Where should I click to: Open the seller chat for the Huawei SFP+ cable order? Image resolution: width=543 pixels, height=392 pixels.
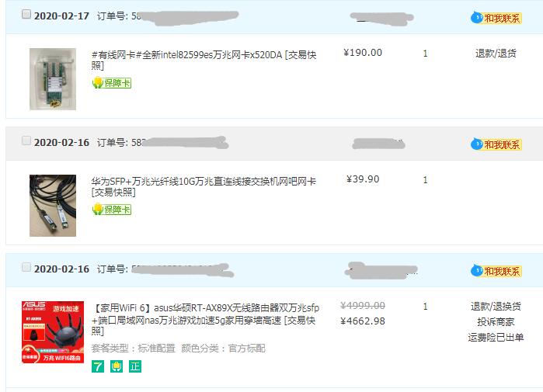coord(496,144)
